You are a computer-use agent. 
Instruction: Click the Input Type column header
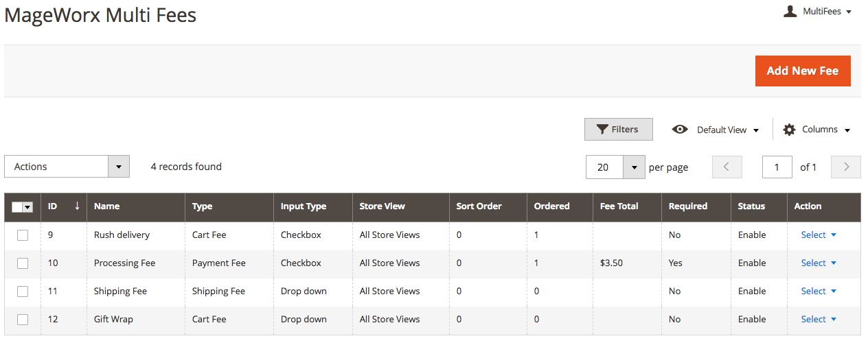(313, 206)
